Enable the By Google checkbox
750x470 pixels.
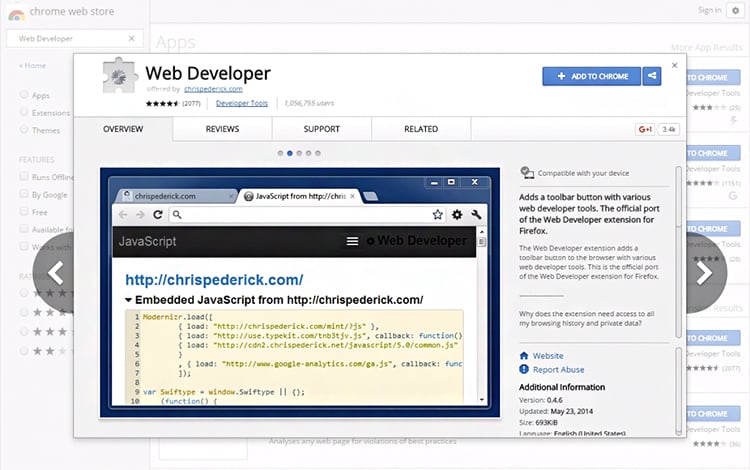click(x=23, y=194)
